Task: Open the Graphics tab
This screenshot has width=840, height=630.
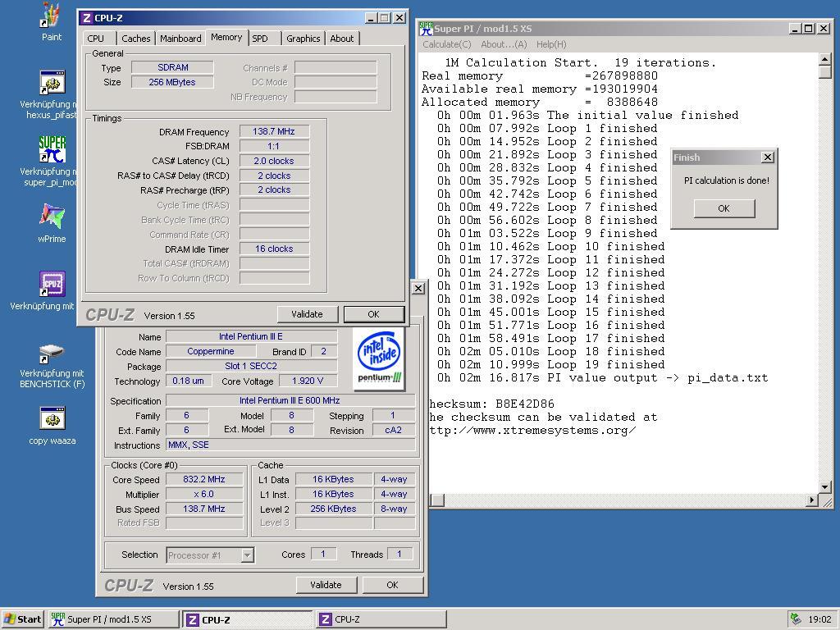Action: coord(303,38)
